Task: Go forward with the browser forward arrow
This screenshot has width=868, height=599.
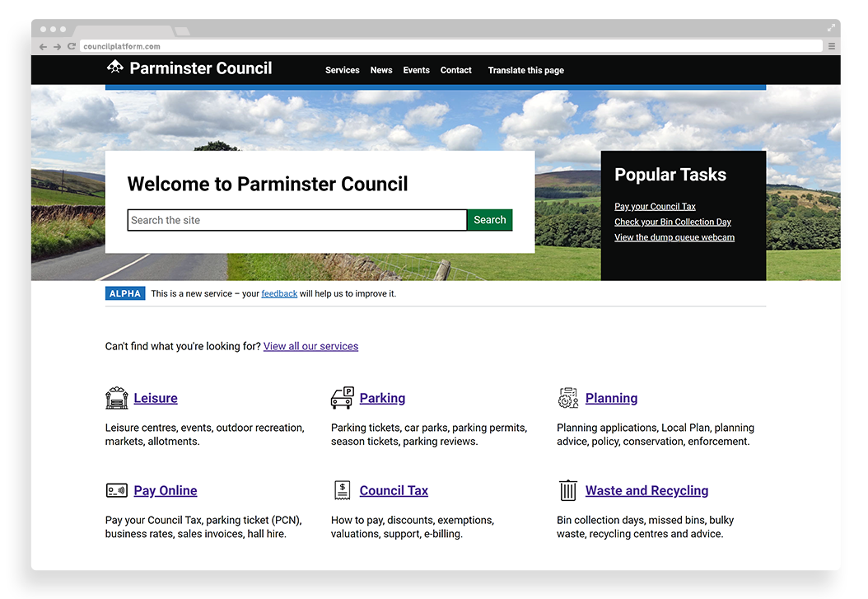Action: coord(57,46)
